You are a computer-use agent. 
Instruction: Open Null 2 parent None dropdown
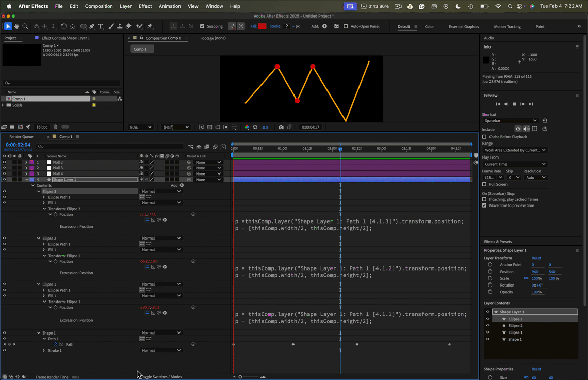(208, 162)
